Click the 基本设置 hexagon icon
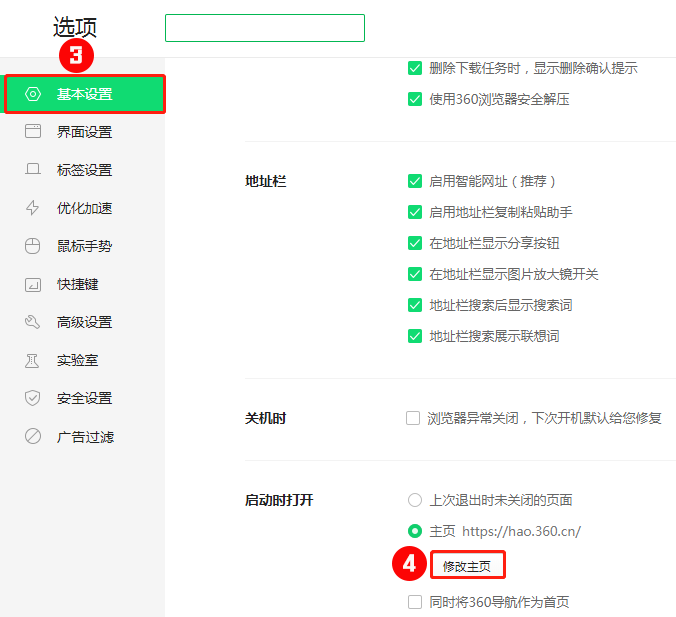The height and width of the screenshot is (617, 676). pyautogui.click(x=33, y=94)
